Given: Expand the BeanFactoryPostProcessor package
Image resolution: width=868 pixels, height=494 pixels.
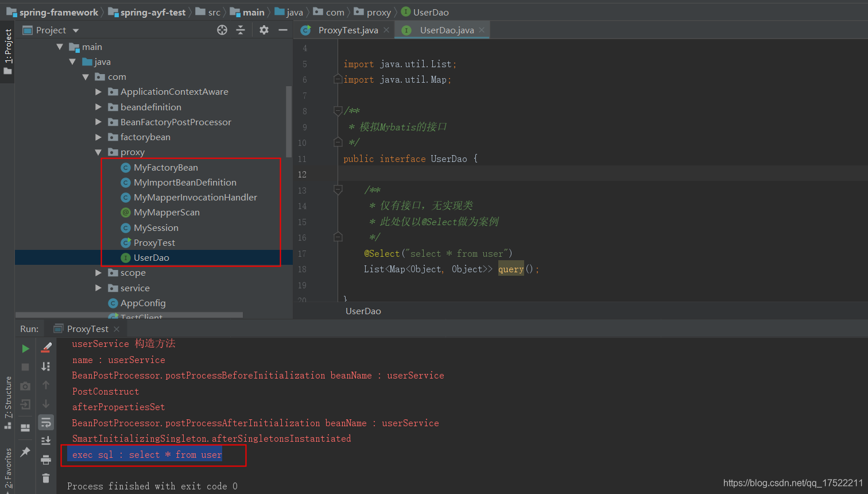Looking at the screenshot, I should 98,122.
